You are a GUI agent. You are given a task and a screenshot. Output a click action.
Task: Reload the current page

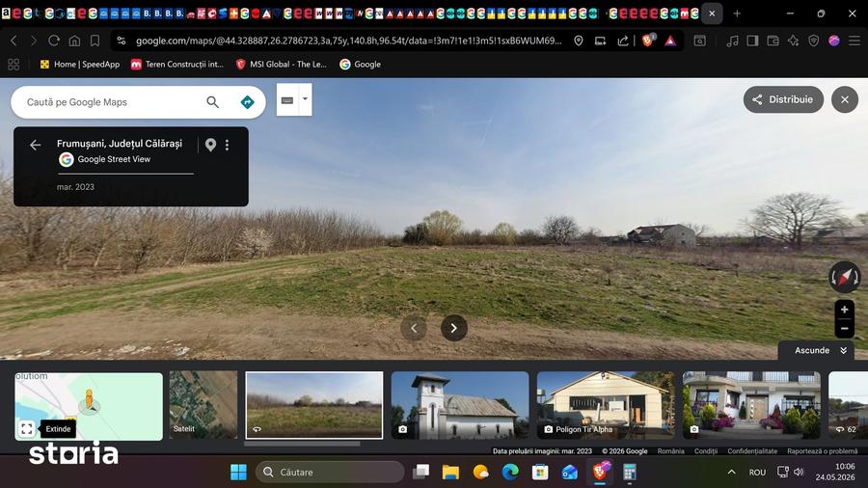(54, 41)
